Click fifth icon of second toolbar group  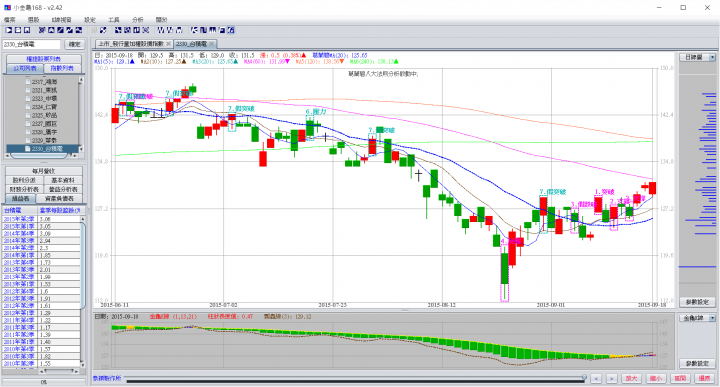coord(79,30)
